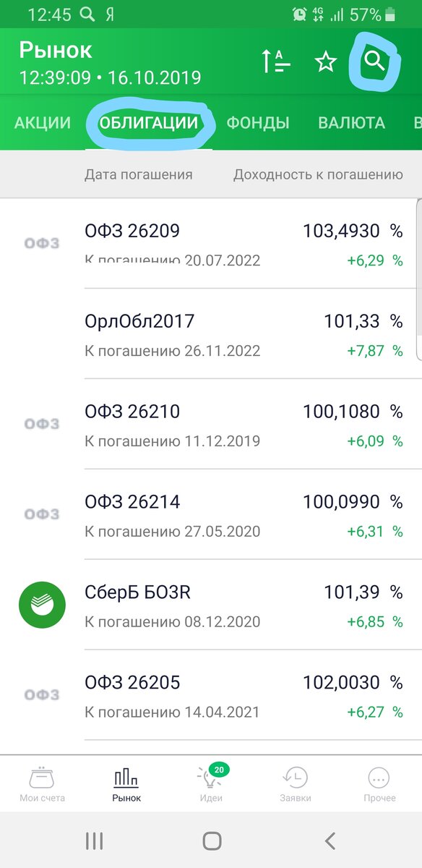Viewport: 422px width, 868px height.
Task: Tap the ОФЗ label beside ОФЗ 26209
Action: coord(42,244)
